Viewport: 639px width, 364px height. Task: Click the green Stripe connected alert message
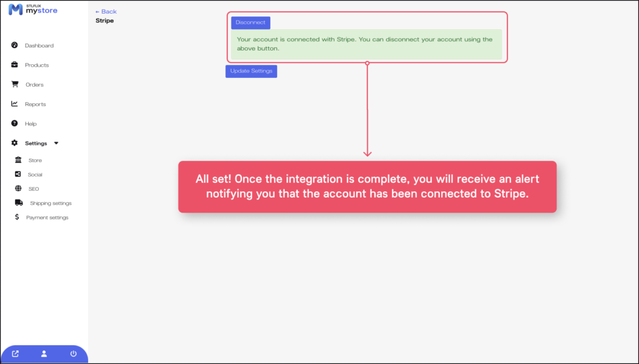tap(366, 44)
